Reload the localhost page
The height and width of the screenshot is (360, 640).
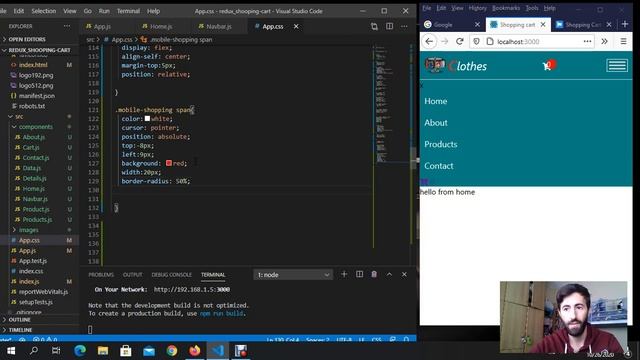pyautogui.click(x=460, y=41)
